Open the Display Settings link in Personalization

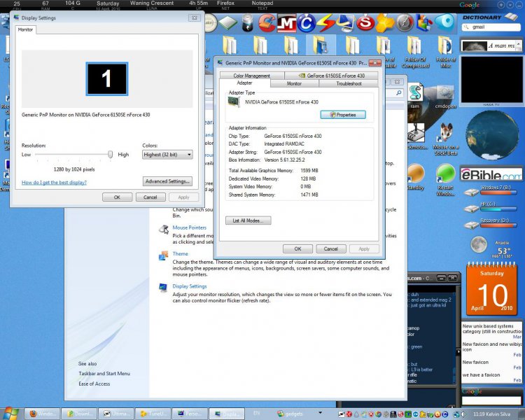190,286
